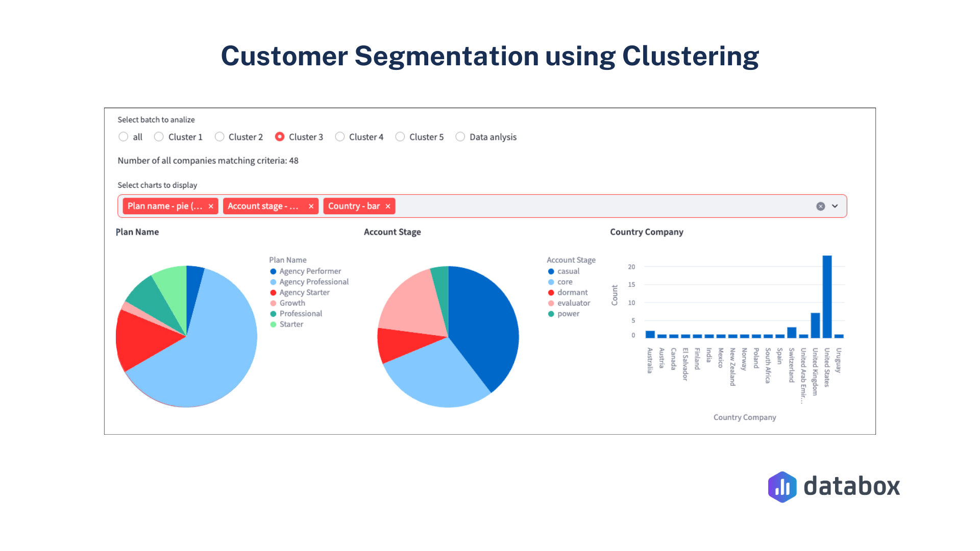980x551 pixels.
Task: Click the casual account stage legend entry
Action: [563, 271]
